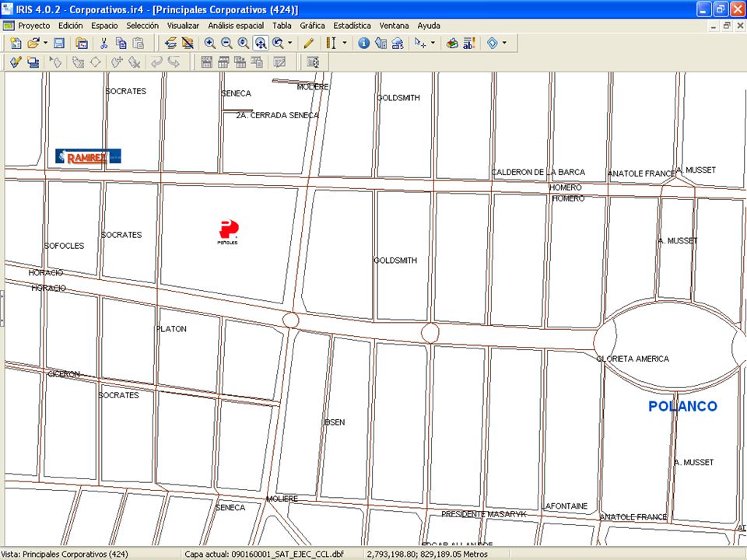Restore the inner document window
The width and height of the screenshot is (747, 560).
[726, 26]
